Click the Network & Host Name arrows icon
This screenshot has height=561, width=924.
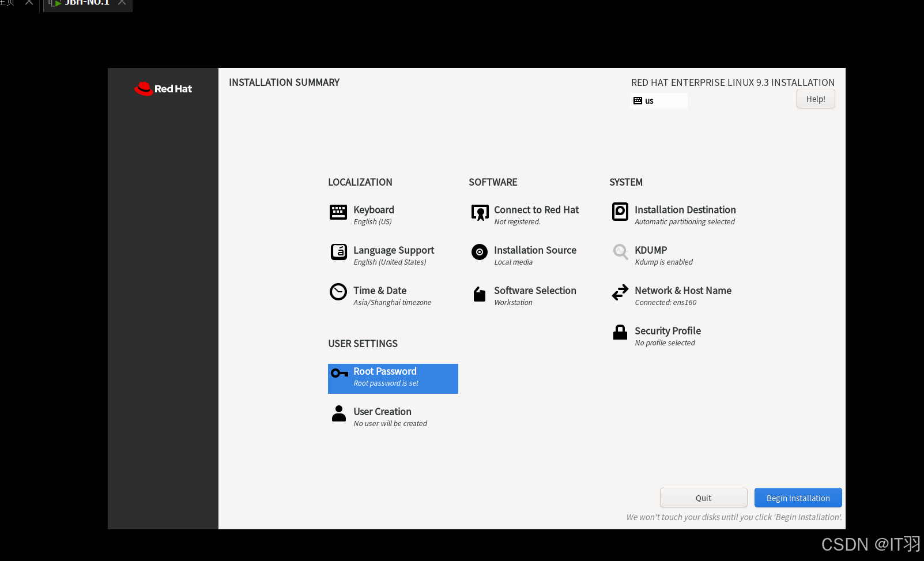pos(620,292)
